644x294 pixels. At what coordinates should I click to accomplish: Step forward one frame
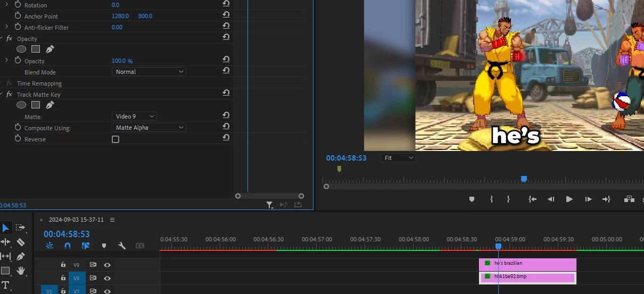(588, 199)
